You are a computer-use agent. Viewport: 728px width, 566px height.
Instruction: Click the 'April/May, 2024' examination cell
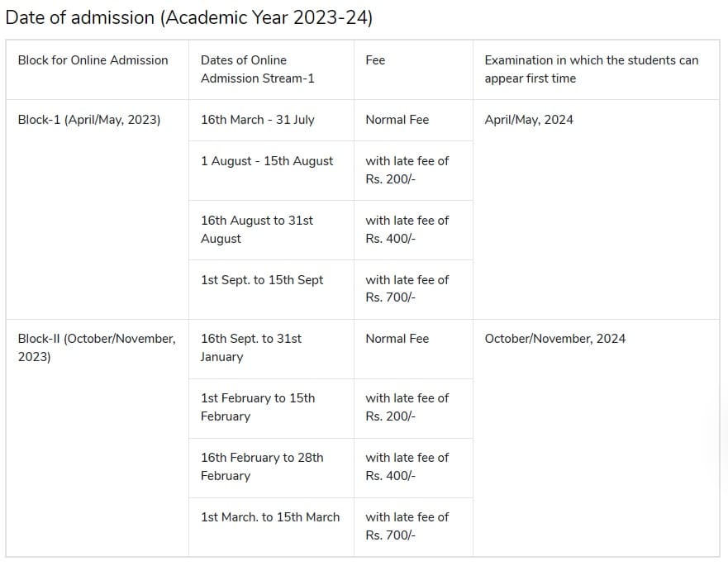[x=528, y=120]
